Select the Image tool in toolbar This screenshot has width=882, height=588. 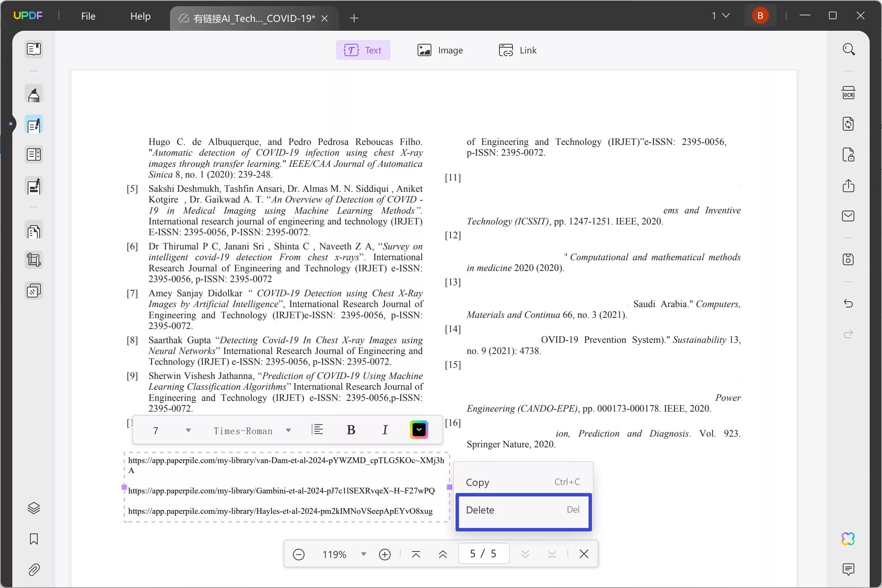tap(440, 50)
